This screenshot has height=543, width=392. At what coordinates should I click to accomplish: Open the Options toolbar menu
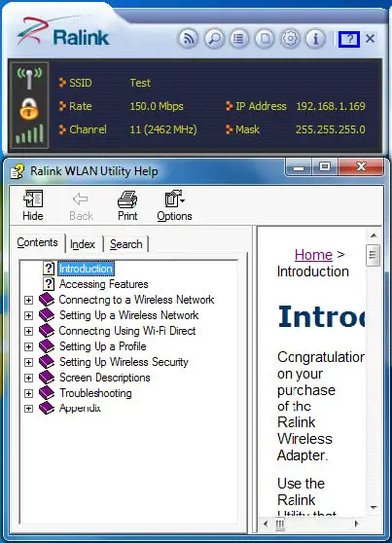tap(174, 205)
